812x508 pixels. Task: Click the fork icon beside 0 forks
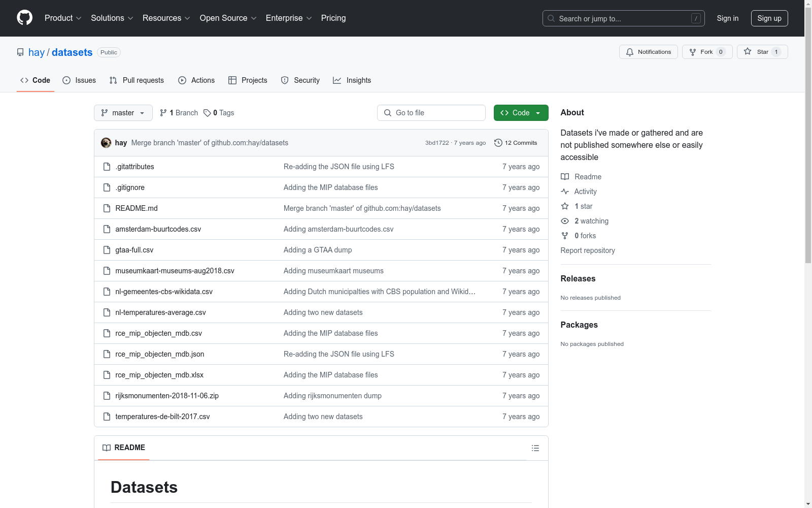(565, 236)
